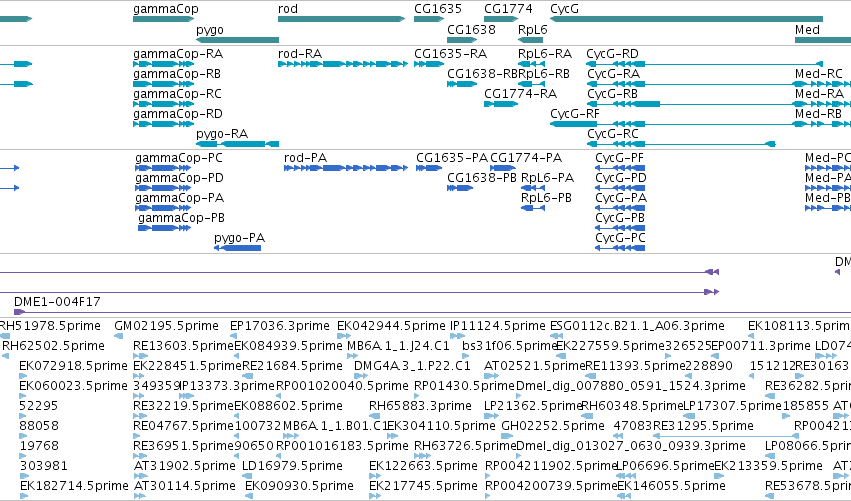Click the pygo-PA coding sequence
Viewport: 851px width, 501px height.
coord(238,248)
